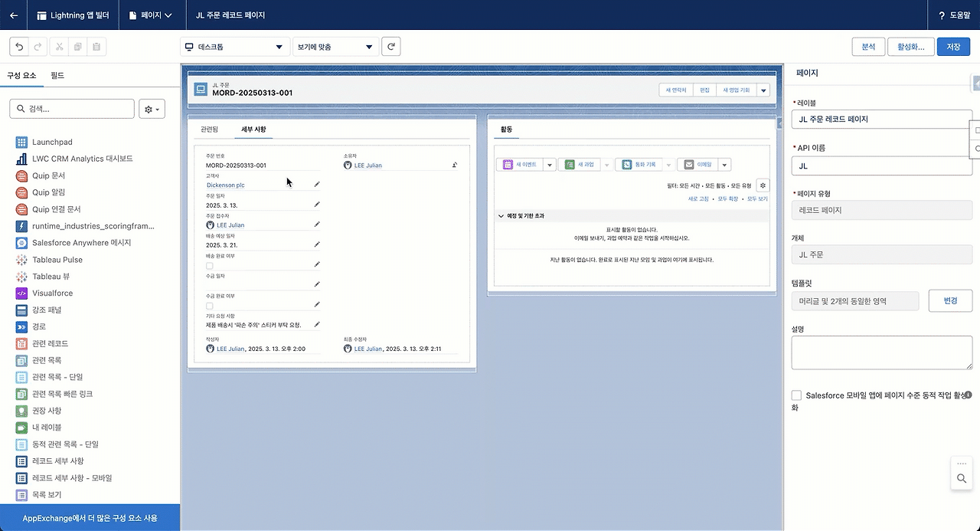Click the 새로 고침 link
Screen dimensions: 980x531
point(698,198)
